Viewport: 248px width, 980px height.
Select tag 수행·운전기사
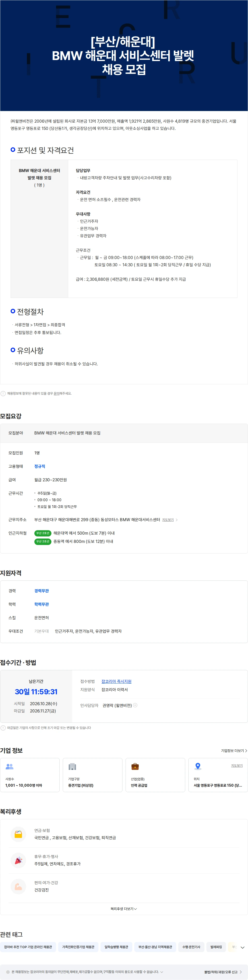tap(191, 947)
